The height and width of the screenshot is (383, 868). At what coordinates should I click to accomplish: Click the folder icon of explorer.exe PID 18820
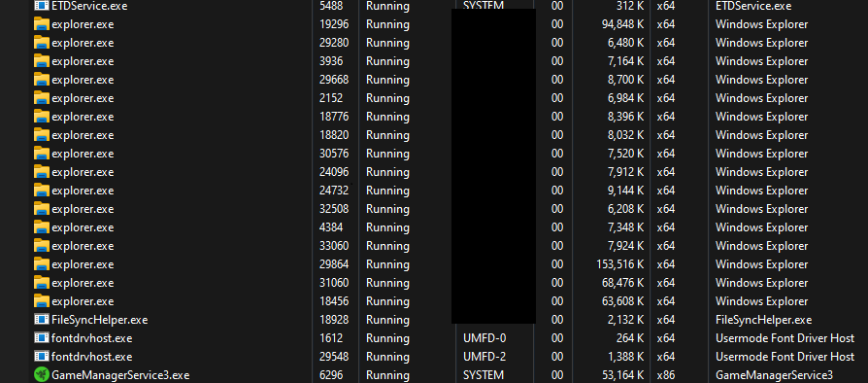pyautogui.click(x=42, y=135)
